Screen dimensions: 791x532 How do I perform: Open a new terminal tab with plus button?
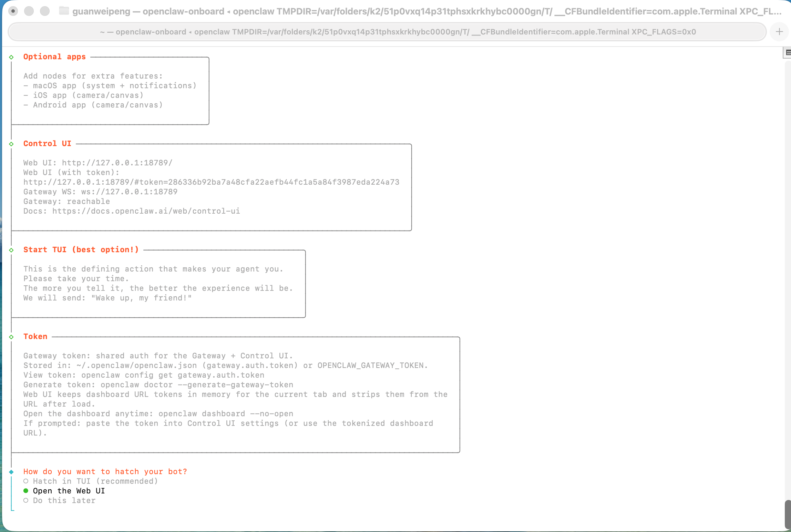tap(779, 32)
